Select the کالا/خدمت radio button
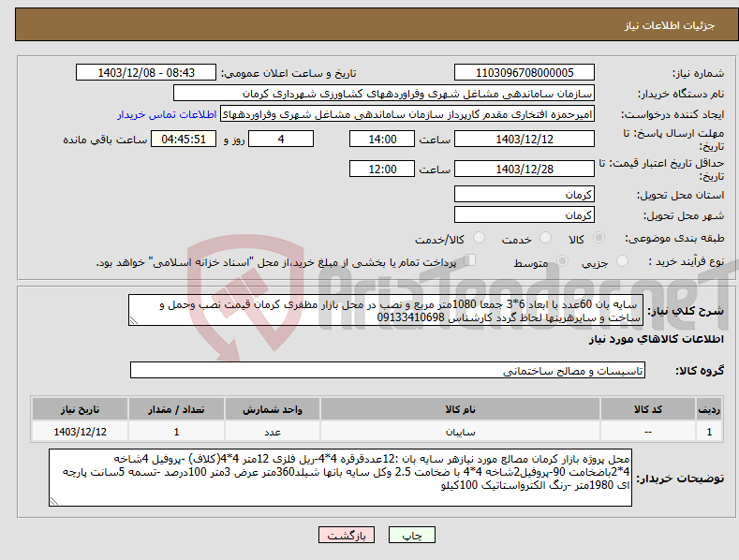The width and height of the screenshot is (739, 560). 479,238
